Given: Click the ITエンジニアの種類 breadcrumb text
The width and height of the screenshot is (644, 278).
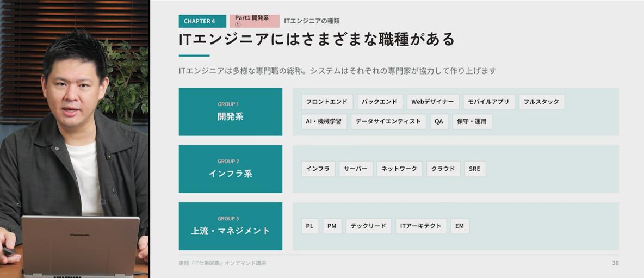Looking at the screenshot, I should pyautogui.click(x=312, y=21).
